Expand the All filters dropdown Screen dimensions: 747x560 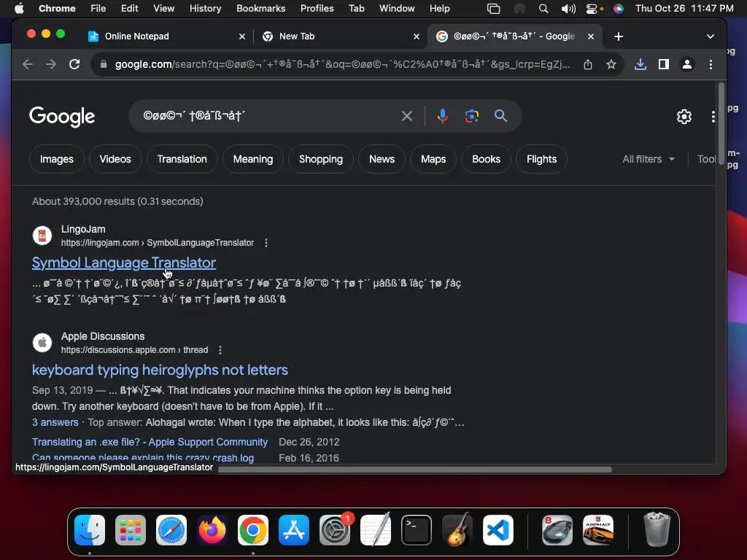[649, 159]
